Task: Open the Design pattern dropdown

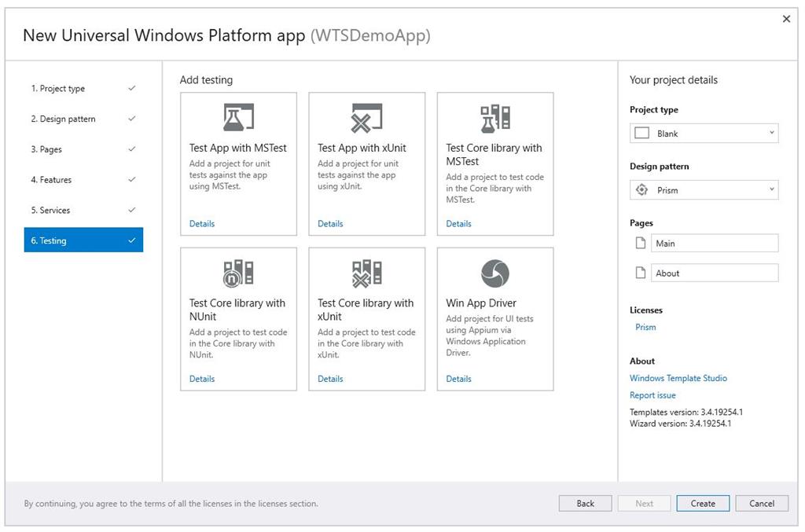Action: 772,189
